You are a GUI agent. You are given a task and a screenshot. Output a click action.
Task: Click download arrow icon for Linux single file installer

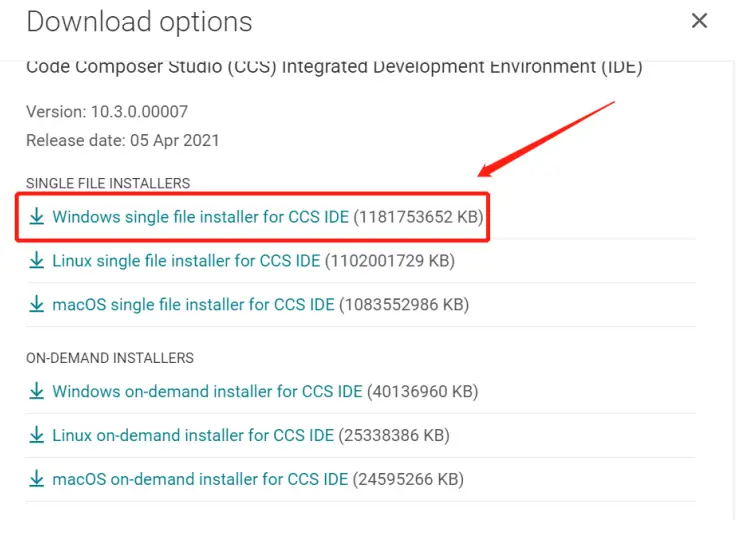(x=37, y=261)
